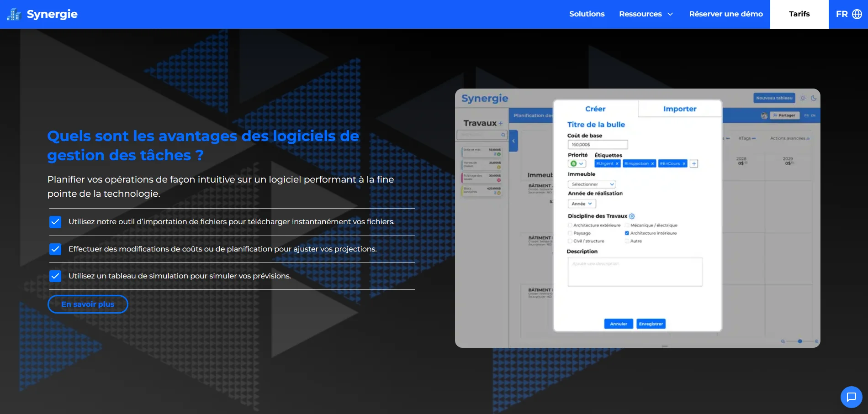Check Mécanique / électrique option

tap(627, 225)
